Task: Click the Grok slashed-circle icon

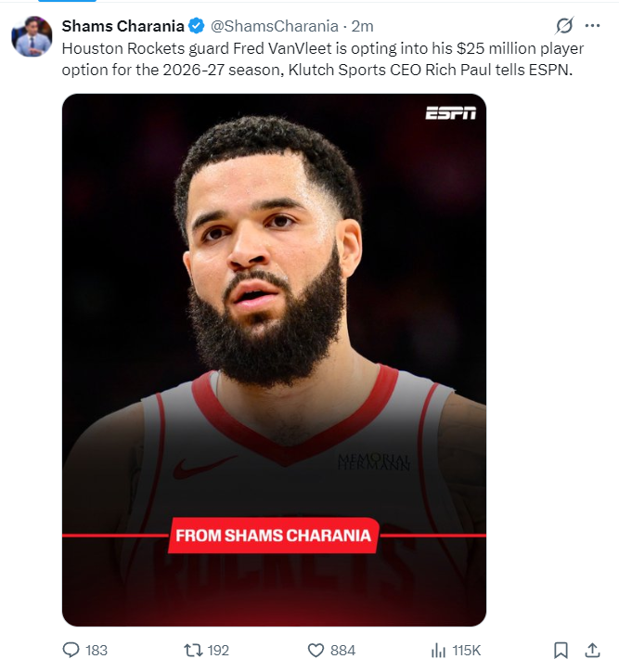Action: pos(564,26)
